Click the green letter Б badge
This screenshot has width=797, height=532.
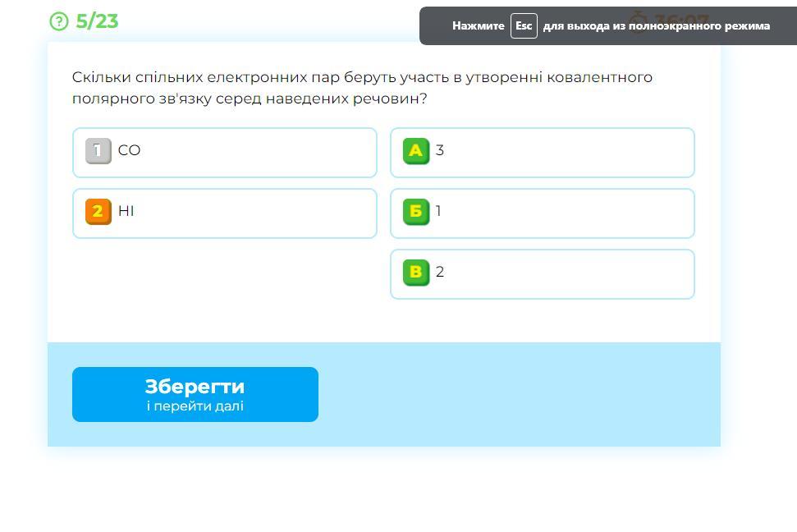[x=416, y=212]
